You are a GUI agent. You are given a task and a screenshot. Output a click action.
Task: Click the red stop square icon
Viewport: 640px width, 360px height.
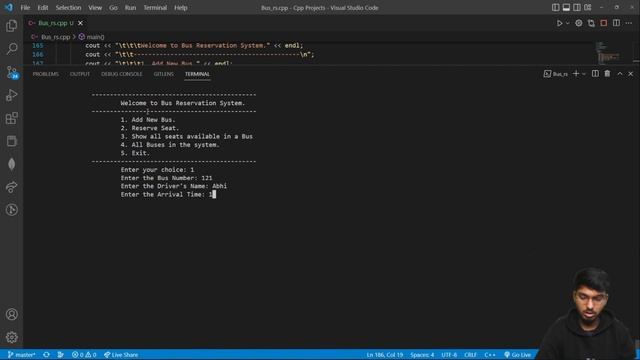[x=604, y=23]
